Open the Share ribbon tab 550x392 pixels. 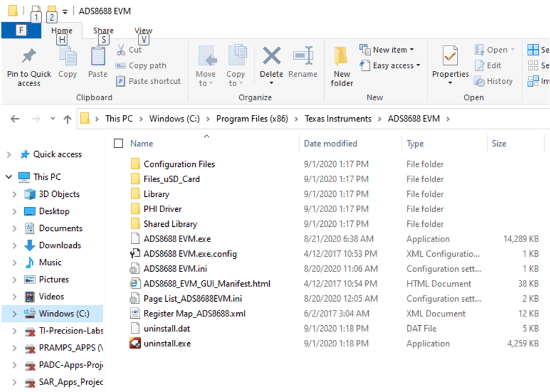click(103, 30)
